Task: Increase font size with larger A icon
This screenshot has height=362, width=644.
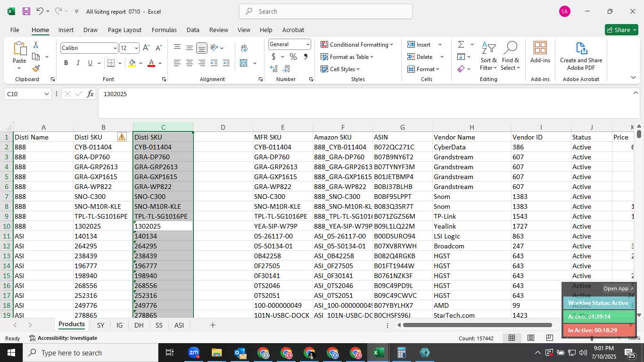Action: coord(146,48)
